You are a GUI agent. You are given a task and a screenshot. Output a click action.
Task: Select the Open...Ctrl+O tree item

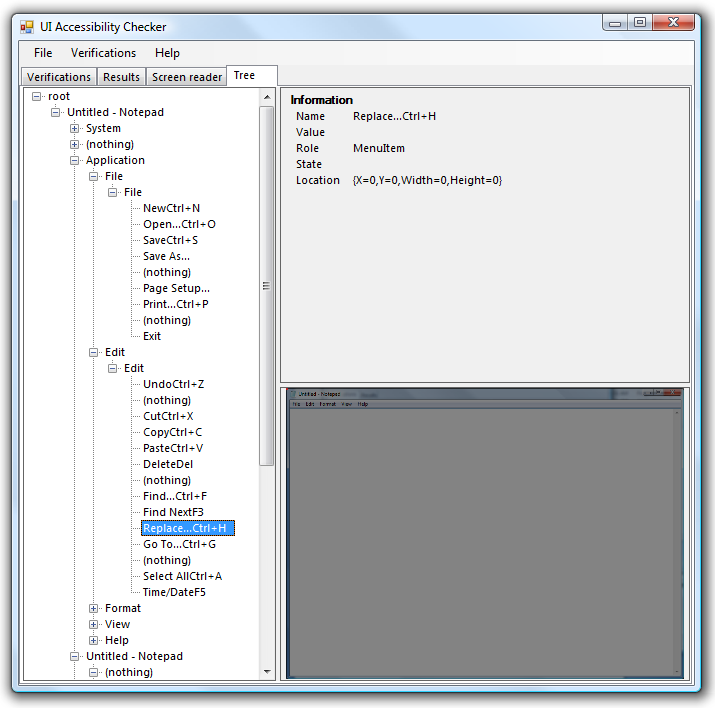pyautogui.click(x=179, y=225)
